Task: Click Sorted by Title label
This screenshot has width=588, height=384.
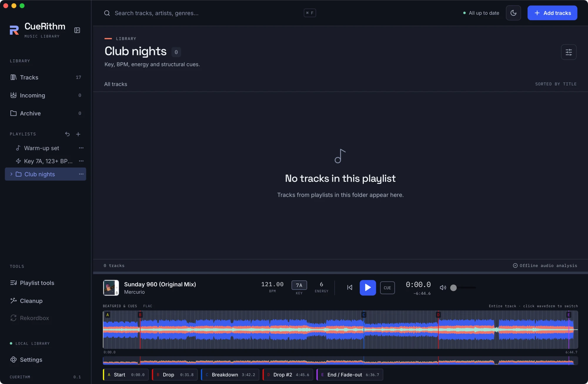Action: [x=556, y=84]
